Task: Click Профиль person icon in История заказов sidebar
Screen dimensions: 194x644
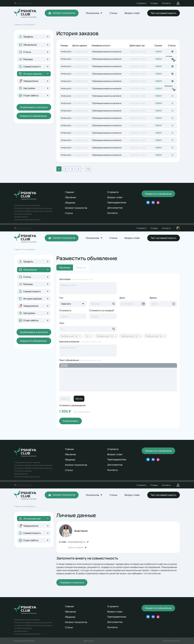Action: click(x=20, y=37)
